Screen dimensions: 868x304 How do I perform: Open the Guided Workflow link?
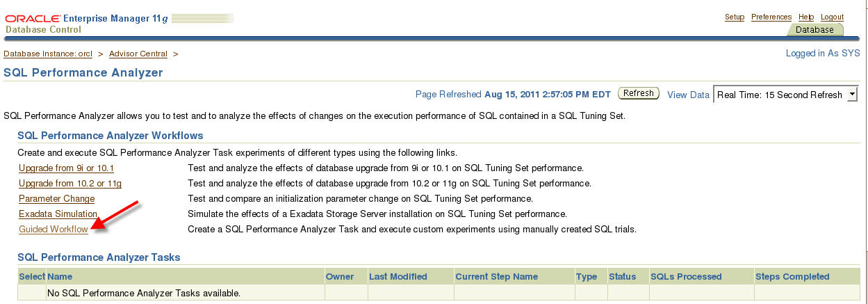coord(54,230)
